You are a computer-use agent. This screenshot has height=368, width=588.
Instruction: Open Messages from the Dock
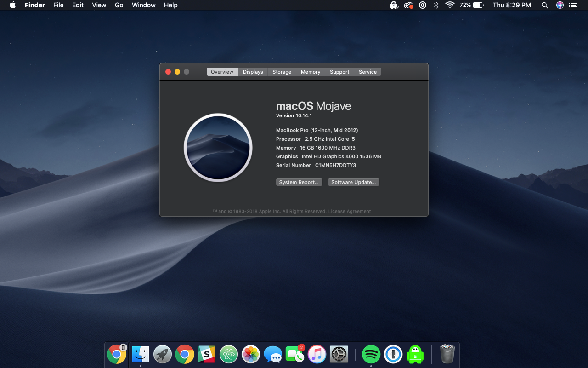[272, 354]
